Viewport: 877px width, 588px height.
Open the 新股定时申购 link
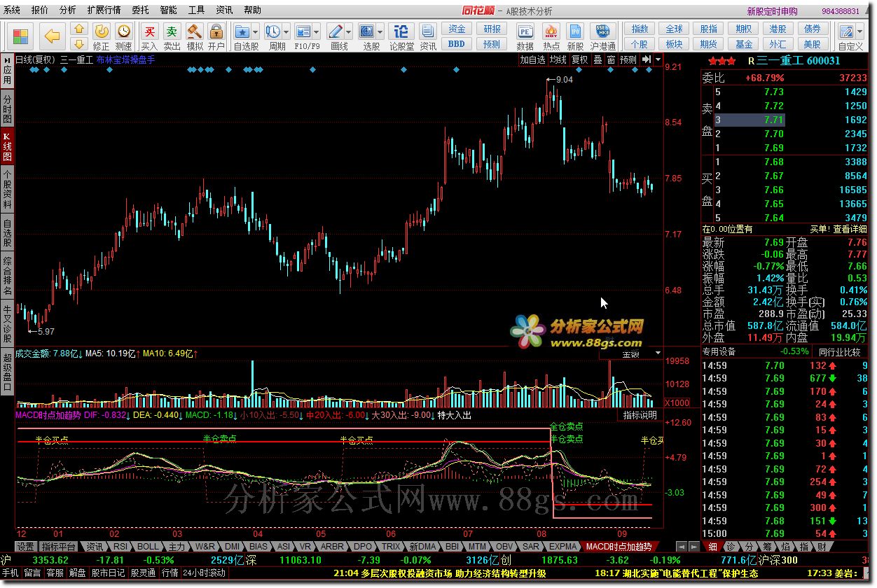(x=772, y=11)
